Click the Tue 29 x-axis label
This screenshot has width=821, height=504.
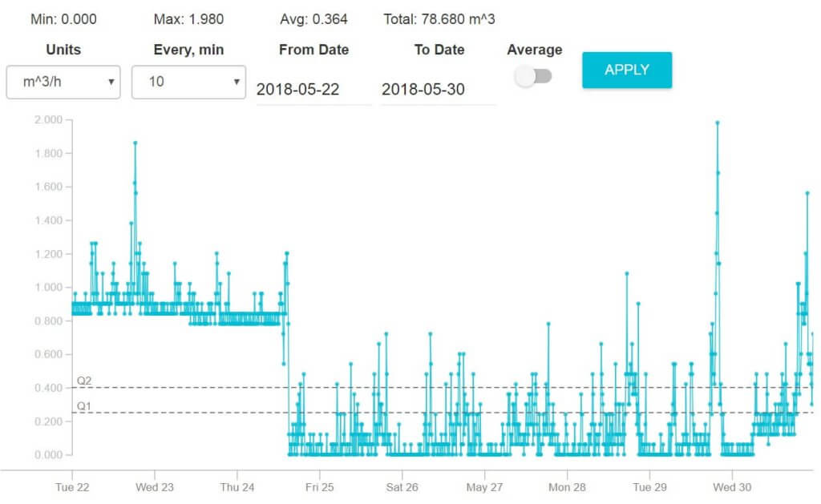click(649, 486)
